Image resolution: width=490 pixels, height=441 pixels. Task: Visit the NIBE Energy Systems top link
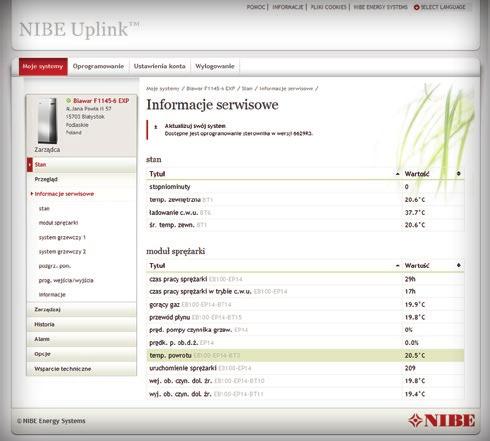click(x=380, y=7)
